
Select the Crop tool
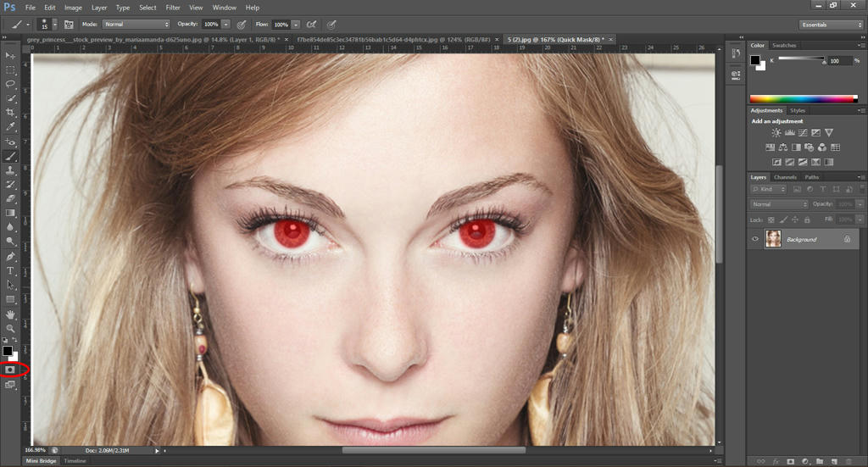point(10,113)
